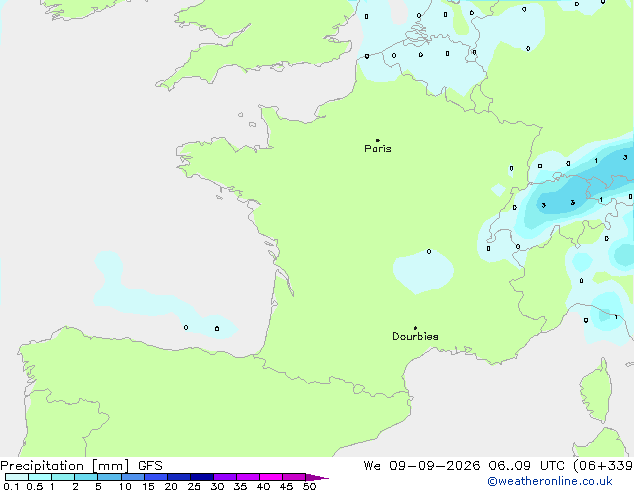Click the above-50 legend arrow tip
Viewport: 634px width, 490px height.
(x=317, y=477)
